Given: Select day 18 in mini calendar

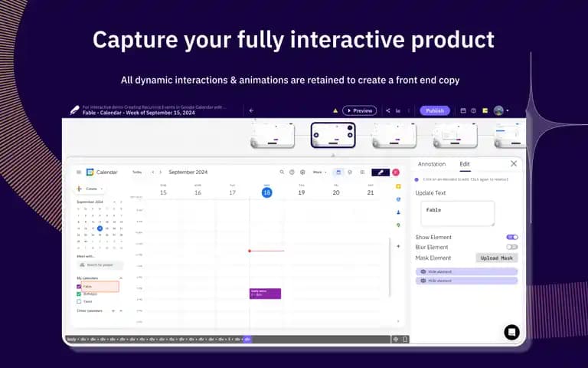Looking at the screenshot, I should point(100,228).
